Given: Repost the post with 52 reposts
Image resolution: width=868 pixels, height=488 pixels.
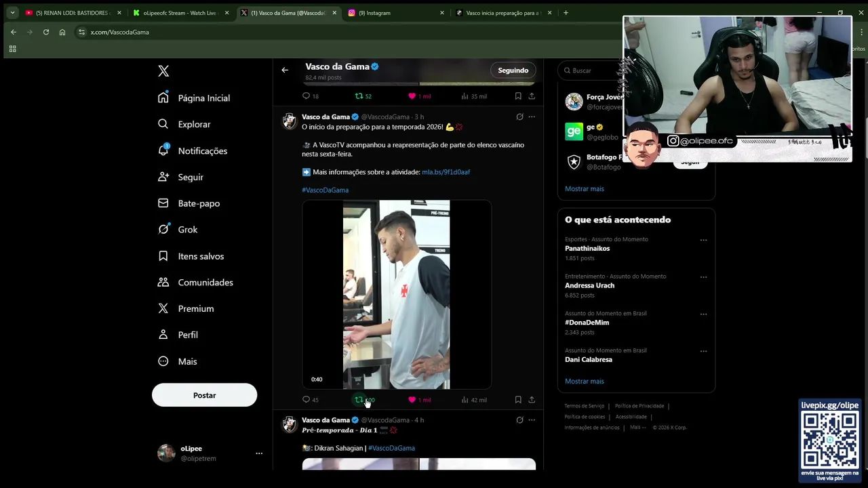Looking at the screenshot, I should tap(363, 96).
